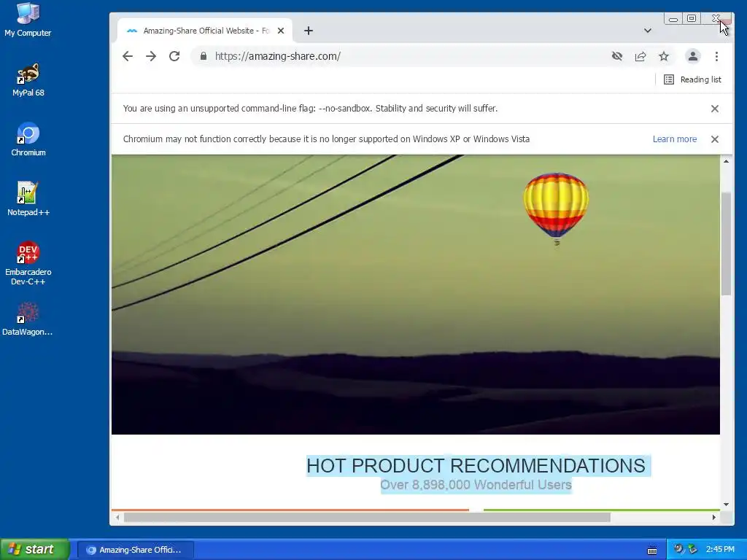Dismiss the Windows XP unsupported notice
This screenshot has width=747, height=560.
point(715,139)
